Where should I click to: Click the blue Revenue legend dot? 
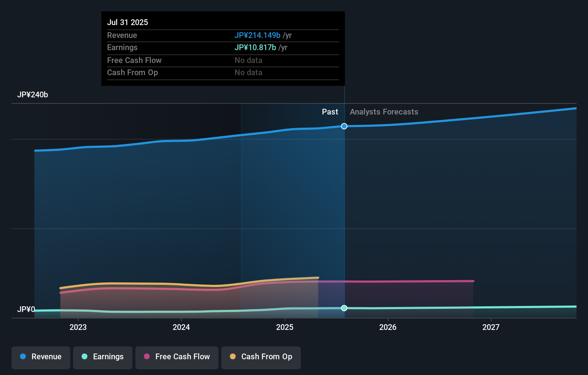tap(22, 357)
